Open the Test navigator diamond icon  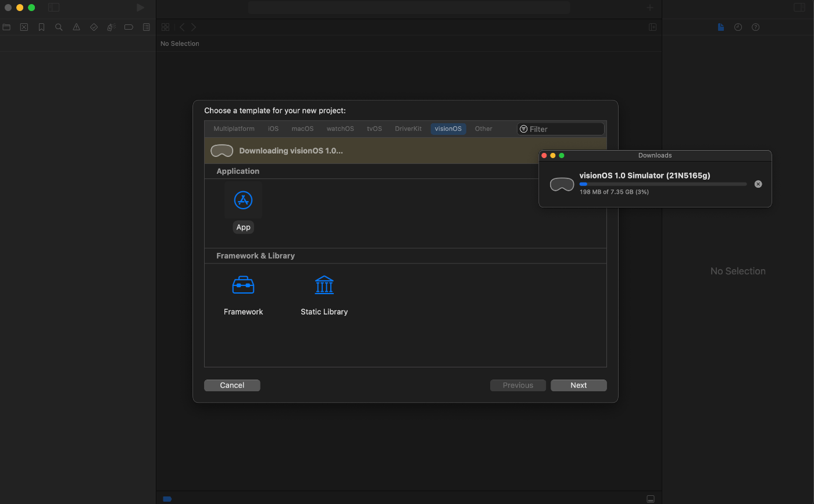click(94, 27)
